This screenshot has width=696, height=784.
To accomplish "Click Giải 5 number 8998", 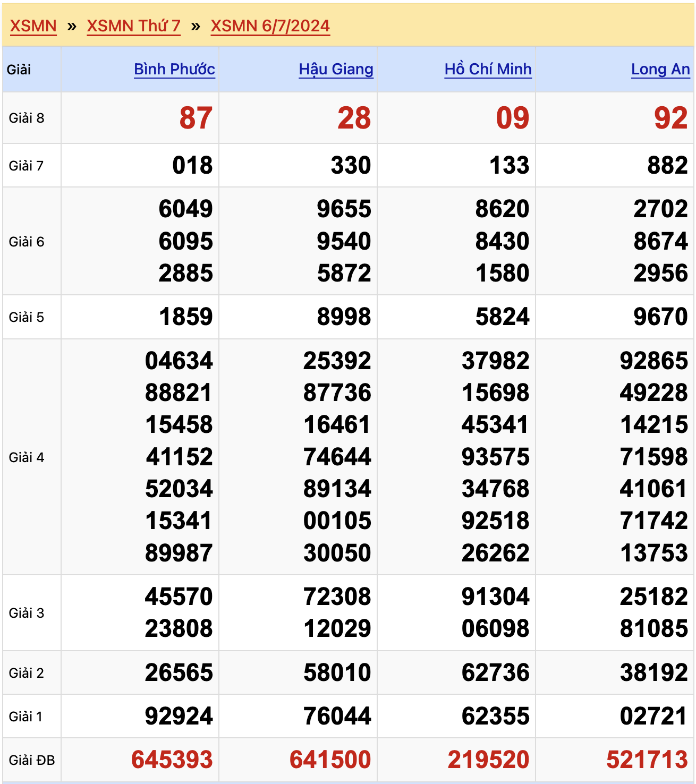I will [344, 317].
